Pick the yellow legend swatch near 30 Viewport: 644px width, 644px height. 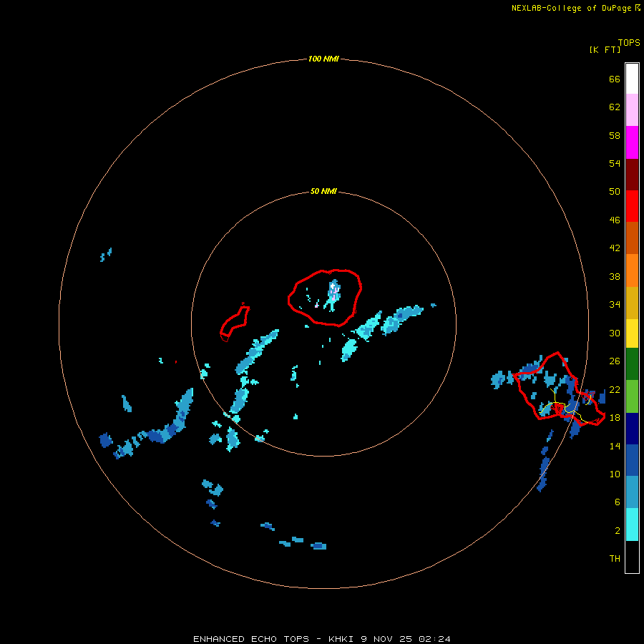click(632, 333)
